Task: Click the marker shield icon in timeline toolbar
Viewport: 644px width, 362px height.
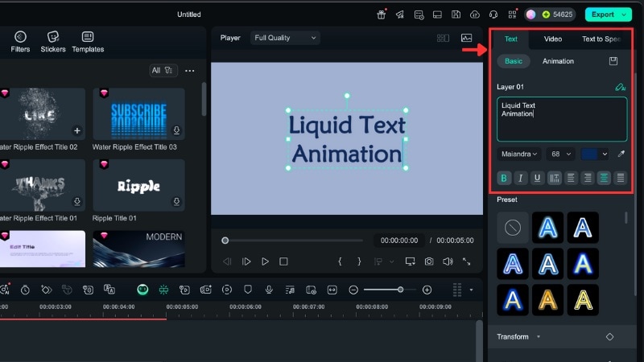Action: pos(248,290)
